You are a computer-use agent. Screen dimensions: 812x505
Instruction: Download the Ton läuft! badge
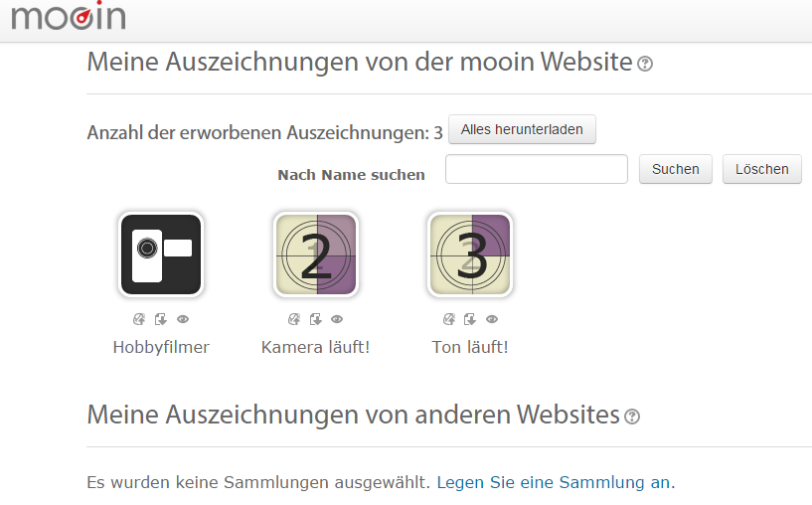tap(470, 319)
